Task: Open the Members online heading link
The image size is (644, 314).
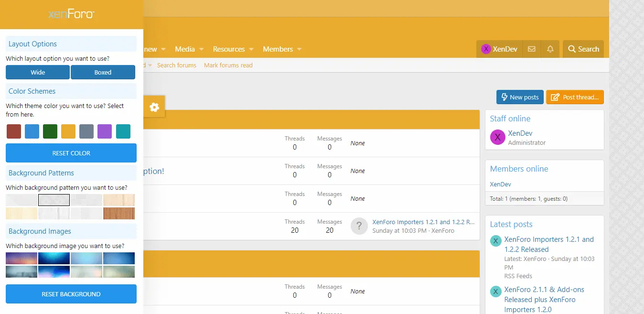Action: 519,169
